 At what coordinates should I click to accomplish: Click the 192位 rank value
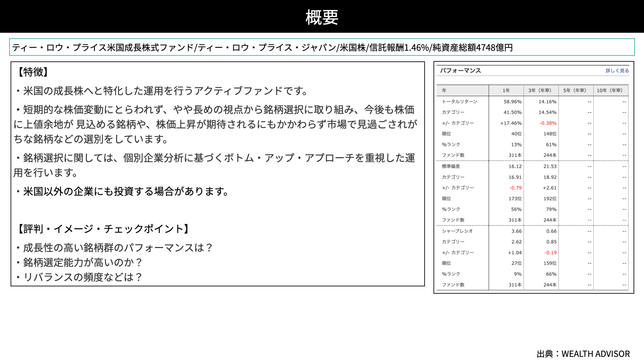coord(550,198)
